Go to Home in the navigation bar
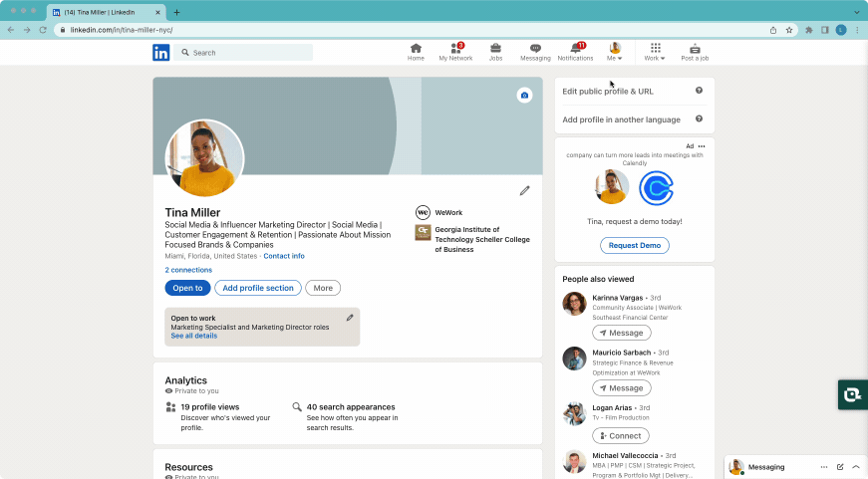The image size is (868, 479). point(416,52)
